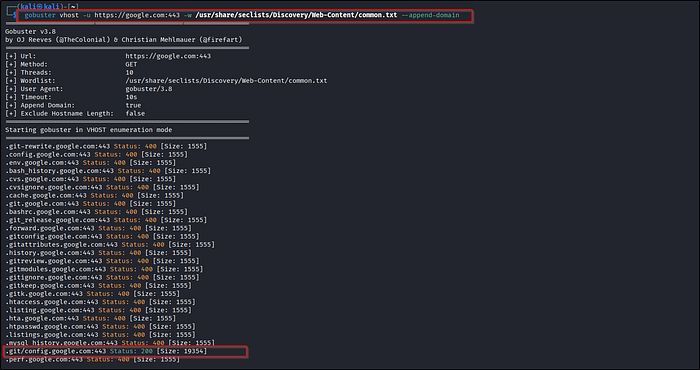700x370 pixels.
Task: Click the Exclude Hostname Length label
Action: point(67,113)
